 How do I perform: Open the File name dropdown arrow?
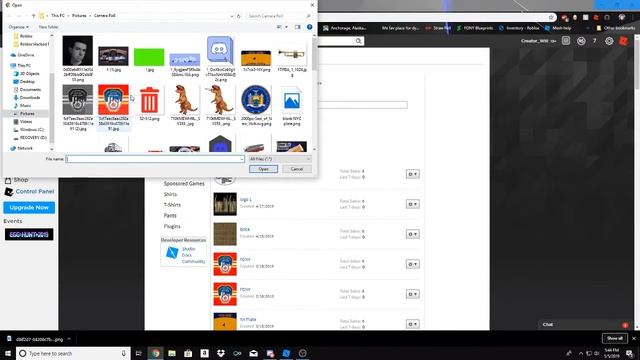(241, 159)
